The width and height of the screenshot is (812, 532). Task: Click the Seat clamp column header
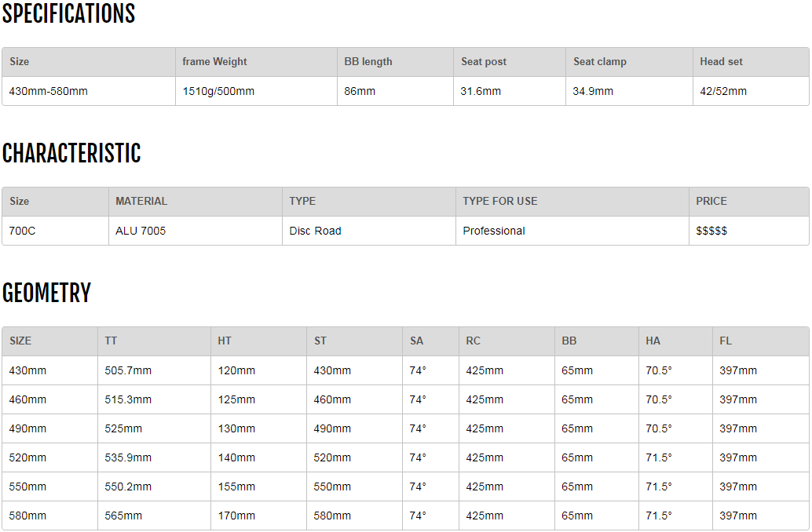click(x=600, y=62)
